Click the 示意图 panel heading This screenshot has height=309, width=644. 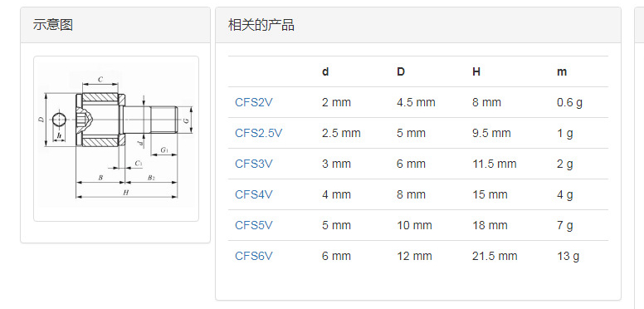pyautogui.click(x=53, y=25)
